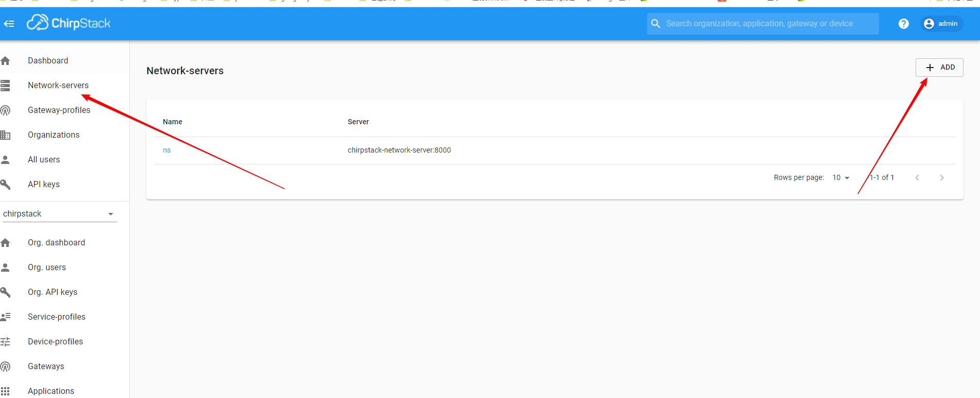Click the Org. dashboard home icon
This screenshot has width=980, height=398.
point(6,243)
